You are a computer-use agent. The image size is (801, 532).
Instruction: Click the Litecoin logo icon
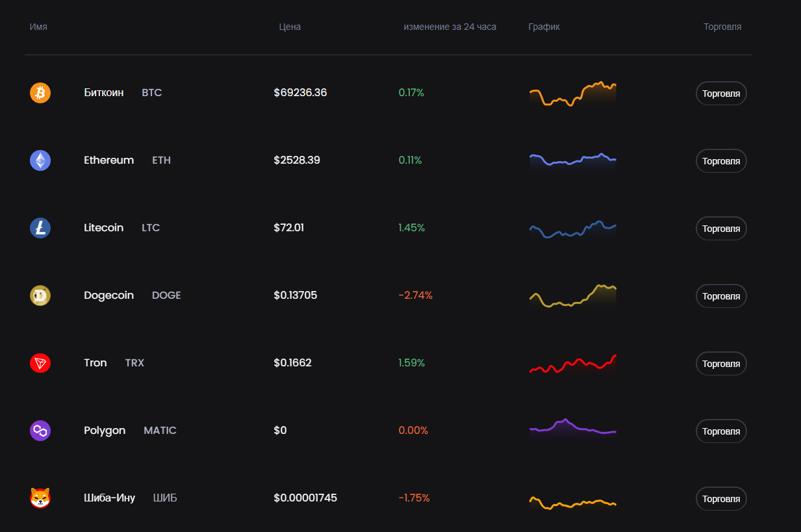(x=40, y=228)
